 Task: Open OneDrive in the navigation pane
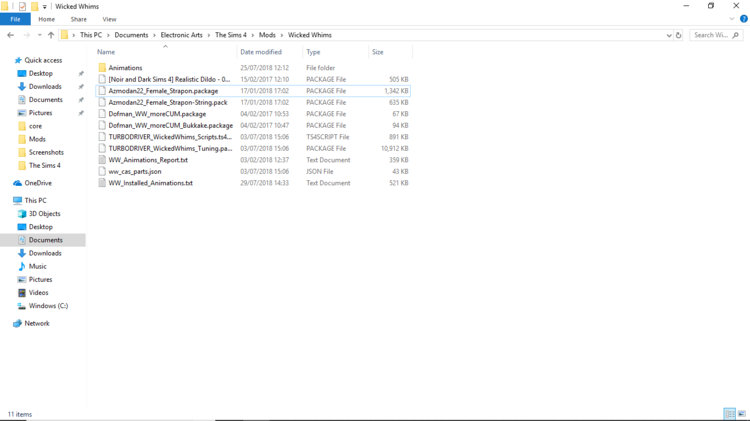[38, 183]
